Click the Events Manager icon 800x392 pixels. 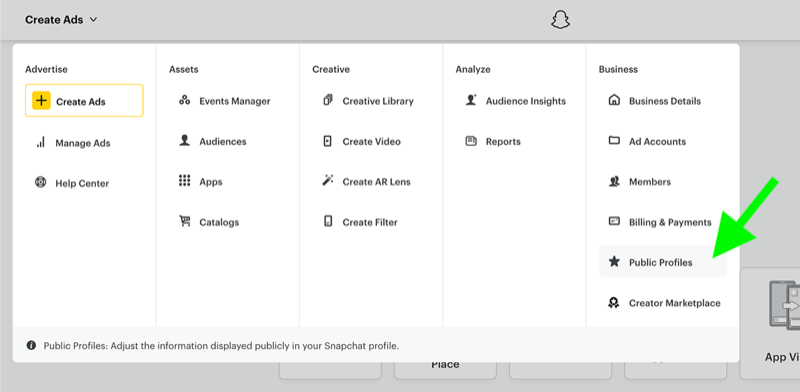pyautogui.click(x=185, y=100)
